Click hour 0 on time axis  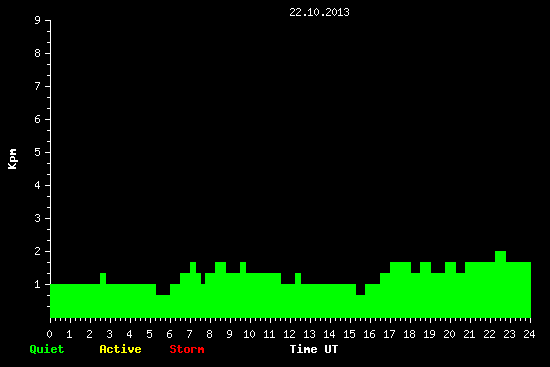49,334
